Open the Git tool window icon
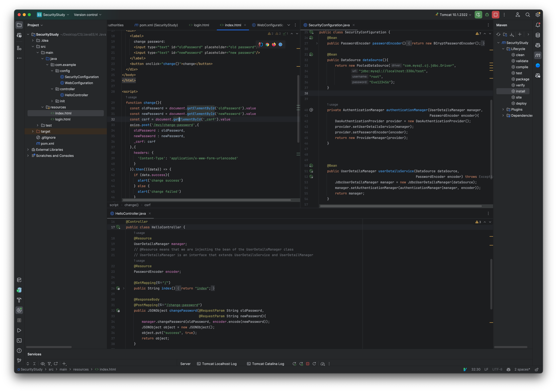Image resolution: width=557 pixels, height=392 pixels. (19, 361)
